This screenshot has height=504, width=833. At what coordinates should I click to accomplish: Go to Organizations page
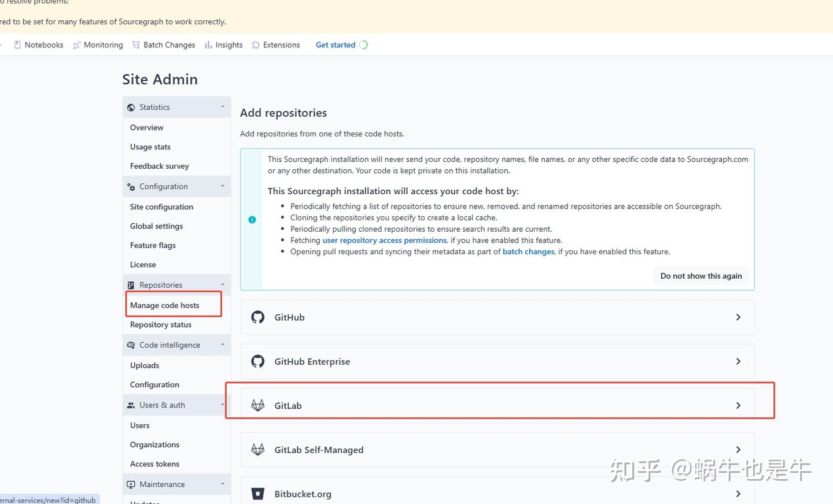(154, 444)
